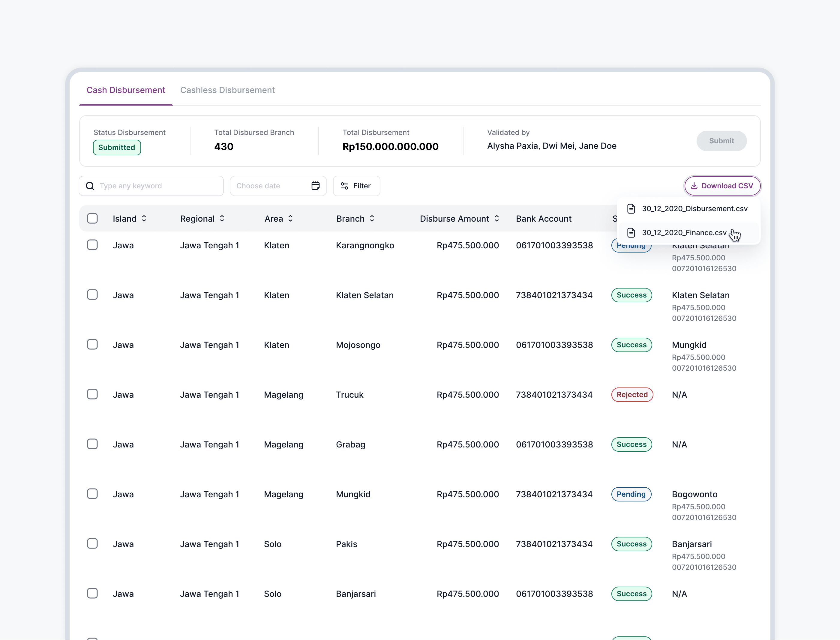Screen dimensions: 840x640
Task: Click the filter sliders icon
Action: [x=344, y=186]
